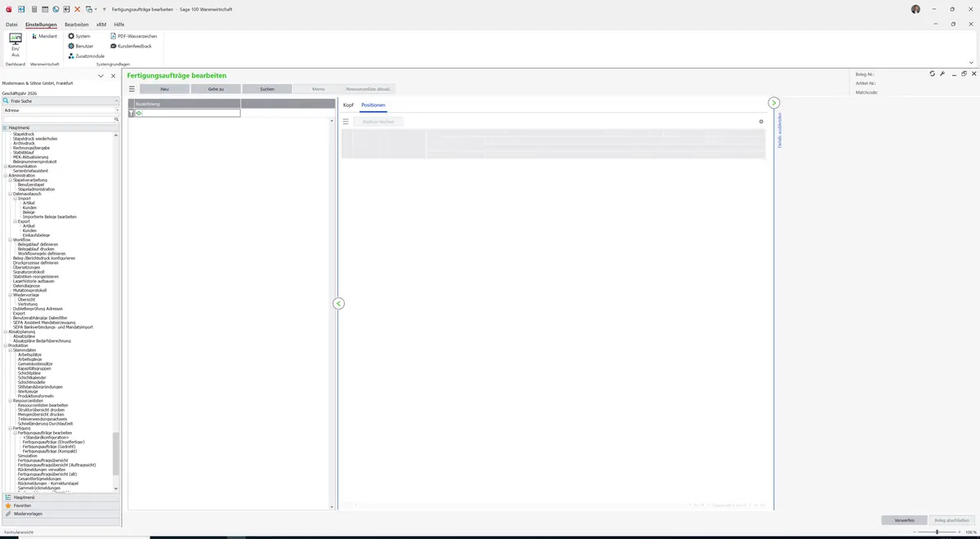Click the gear icon in the Positionen panel

coord(761,122)
